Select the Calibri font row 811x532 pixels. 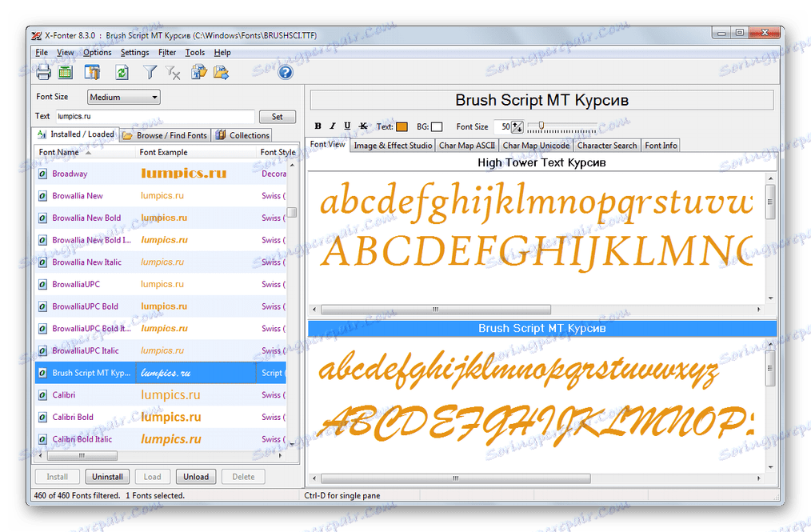coord(160,395)
